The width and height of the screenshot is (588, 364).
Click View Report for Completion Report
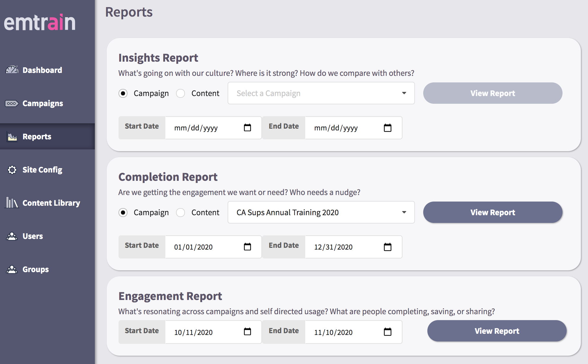click(x=493, y=212)
